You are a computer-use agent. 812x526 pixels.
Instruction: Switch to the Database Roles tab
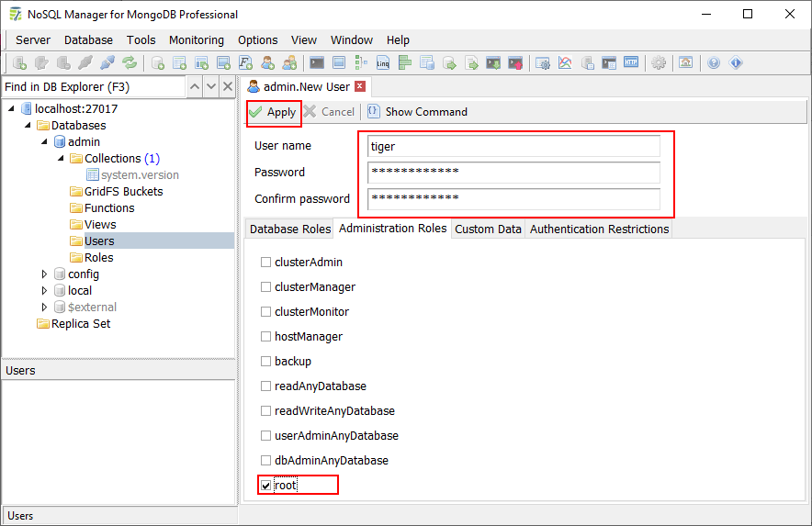(290, 229)
